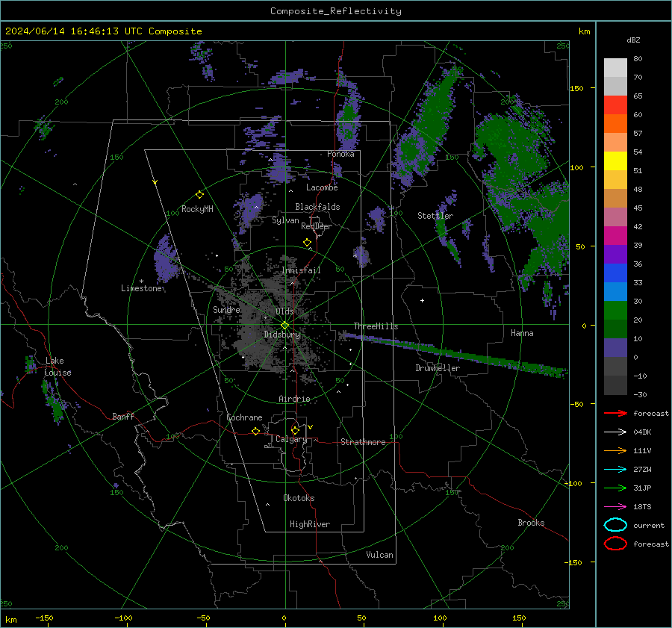This screenshot has width=672, height=628.
Task: Click the Cochrane town label
Action: pos(244,417)
